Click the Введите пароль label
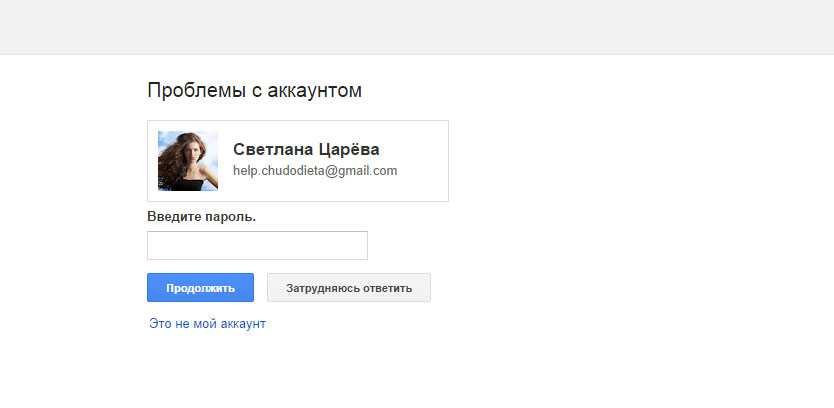834x408 pixels. [201, 217]
